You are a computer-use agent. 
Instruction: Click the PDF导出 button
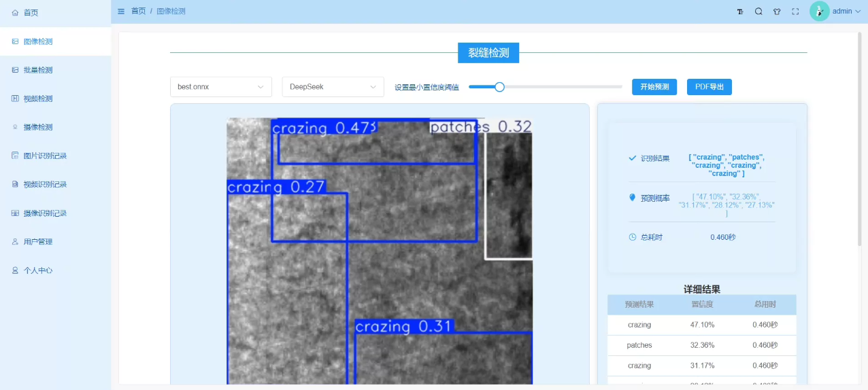point(710,87)
